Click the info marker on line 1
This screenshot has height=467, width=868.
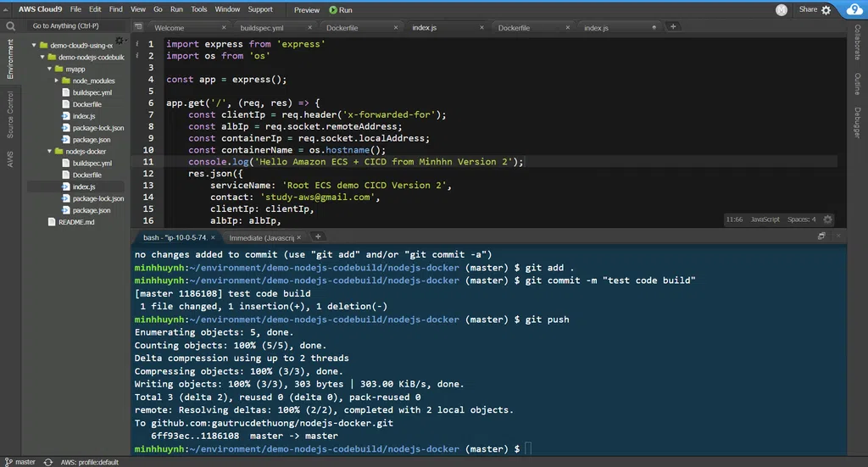pos(136,44)
